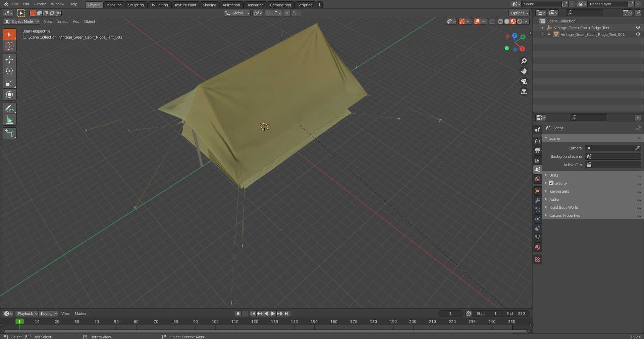Screen dimensions: 644x339
Task: Switch to the UV Editing workspace tab
Action: 159,5
